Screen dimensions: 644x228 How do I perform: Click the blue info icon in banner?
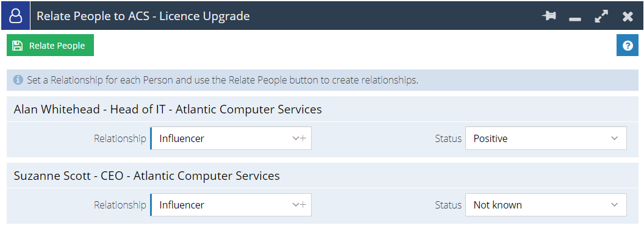pyautogui.click(x=18, y=80)
